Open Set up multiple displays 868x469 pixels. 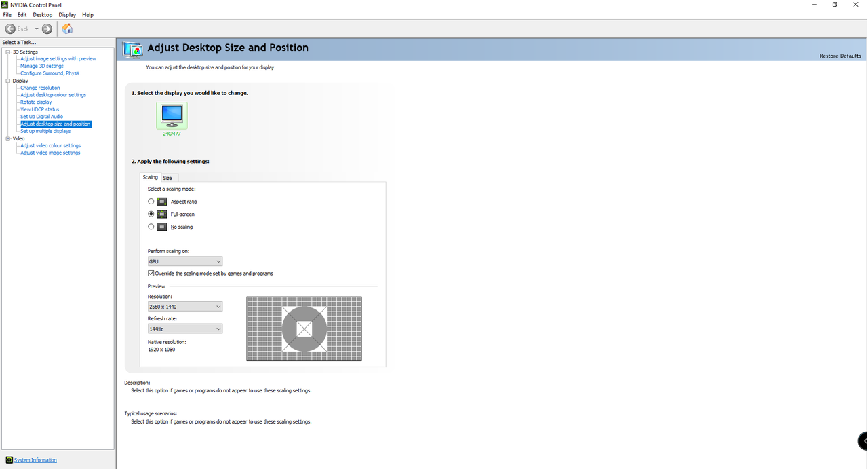point(45,131)
